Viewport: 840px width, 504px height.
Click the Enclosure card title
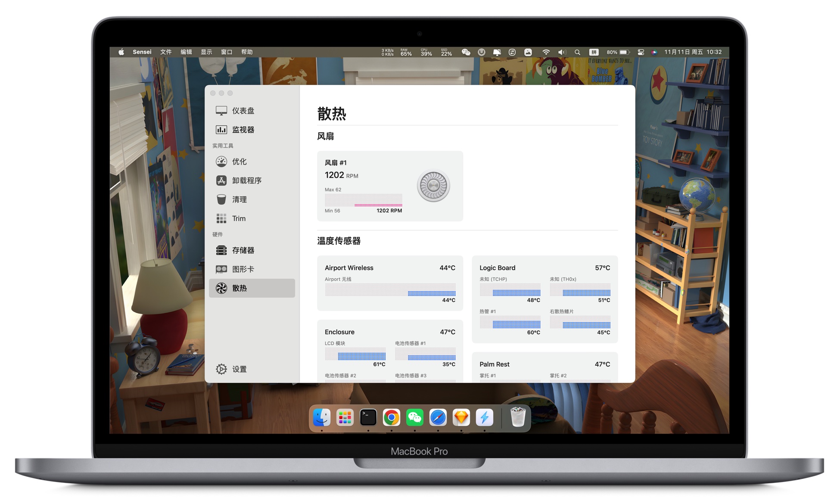(x=339, y=332)
